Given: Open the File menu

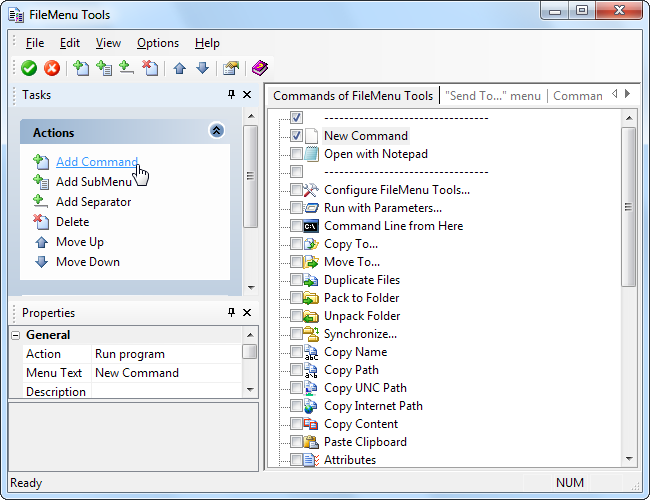Looking at the screenshot, I should click(x=34, y=43).
